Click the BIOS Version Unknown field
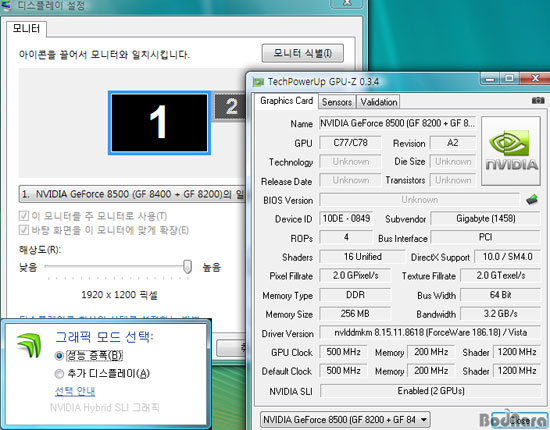This screenshot has width=550, height=430. pos(420,200)
